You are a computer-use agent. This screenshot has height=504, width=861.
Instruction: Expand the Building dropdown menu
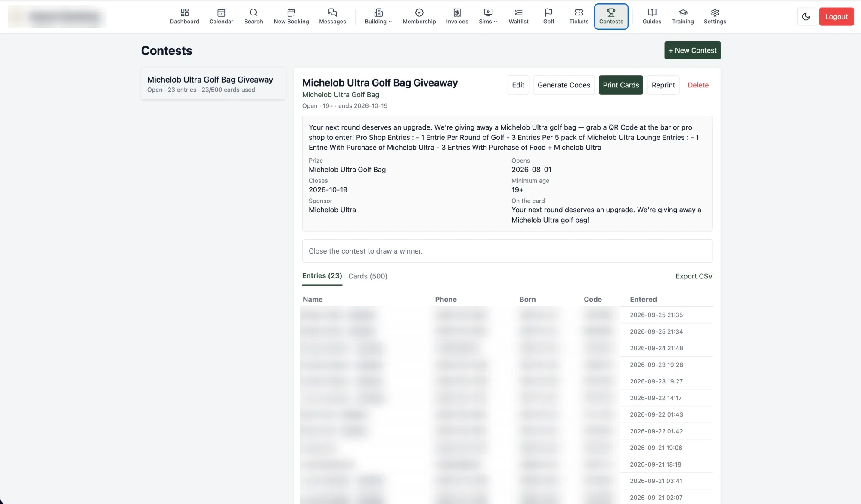tap(378, 16)
